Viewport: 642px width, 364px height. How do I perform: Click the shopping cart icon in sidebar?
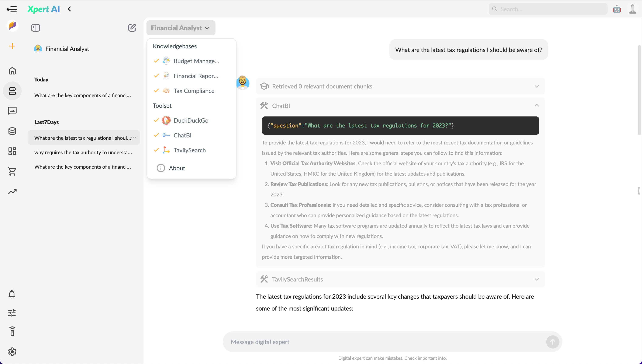(x=12, y=171)
